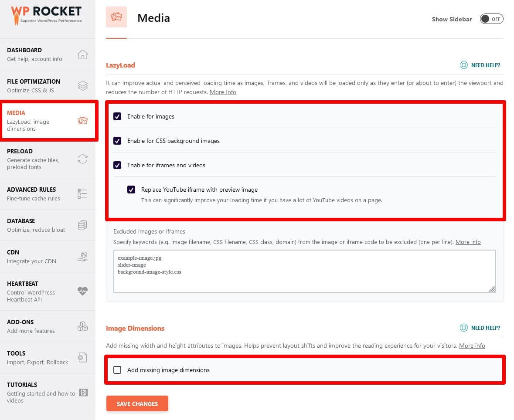
Task: Select the Advanced Rules list icon
Action: (83, 193)
